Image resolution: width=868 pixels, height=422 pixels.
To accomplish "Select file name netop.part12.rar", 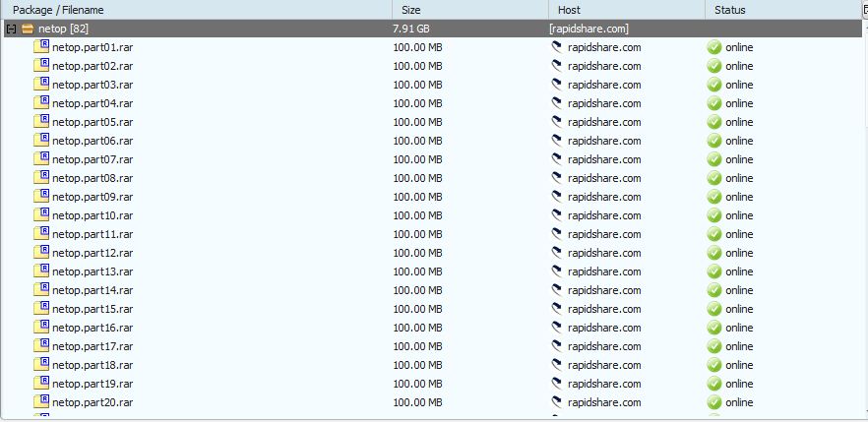I will [x=93, y=254].
